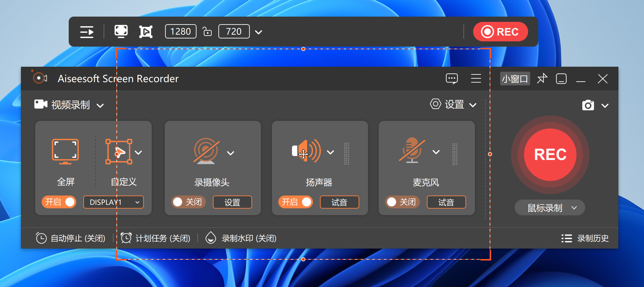Toggle the microphone 关闭 switch on

point(402,202)
